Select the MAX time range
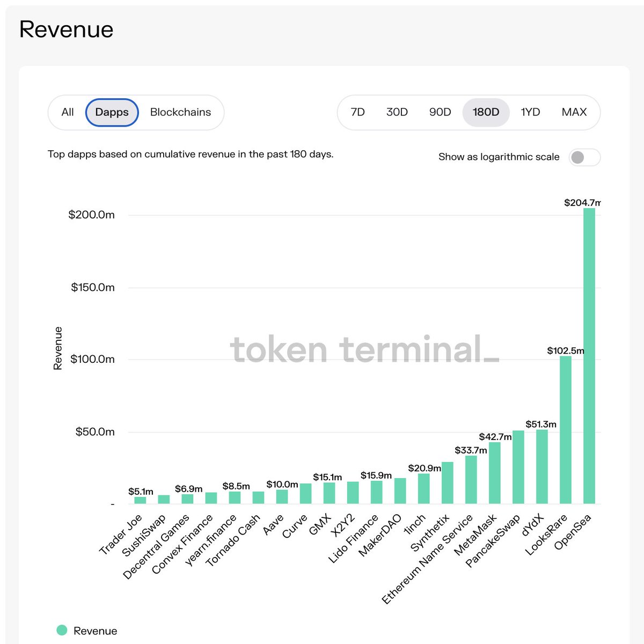Image resolution: width=644 pixels, height=644 pixels. 574,112
